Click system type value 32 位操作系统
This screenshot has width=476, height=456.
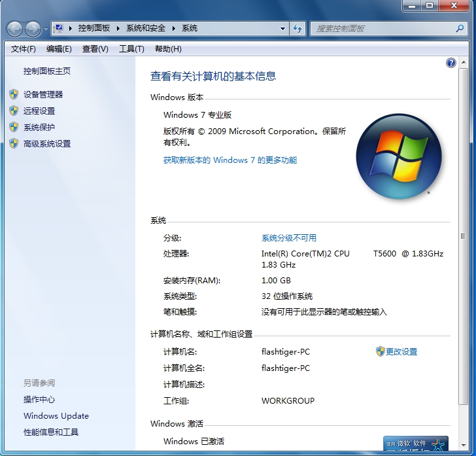287,296
